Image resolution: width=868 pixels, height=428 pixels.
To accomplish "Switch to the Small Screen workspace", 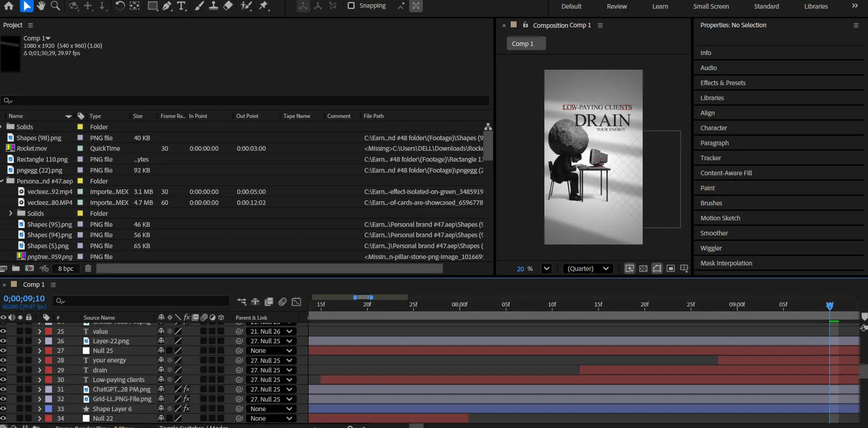I will (711, 6).
